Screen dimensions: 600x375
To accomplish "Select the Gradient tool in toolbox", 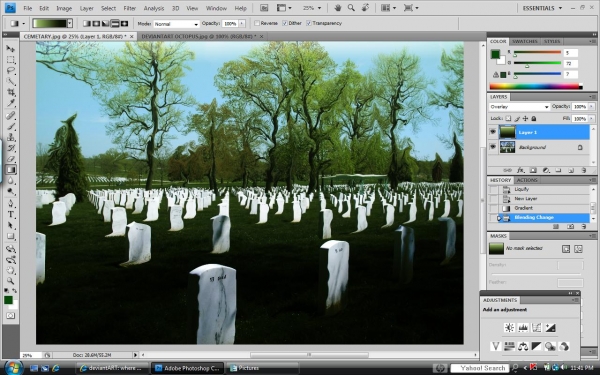I will pos(11,170).
